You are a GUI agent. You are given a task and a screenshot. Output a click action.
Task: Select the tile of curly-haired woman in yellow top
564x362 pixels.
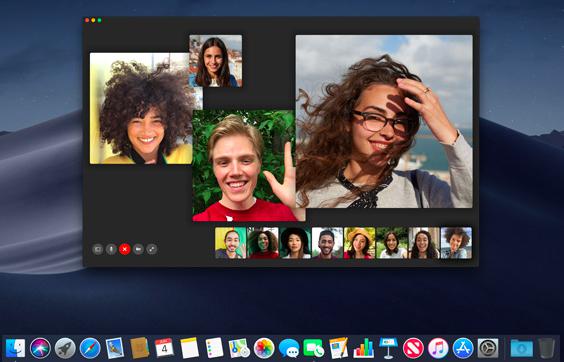(141, 108)
